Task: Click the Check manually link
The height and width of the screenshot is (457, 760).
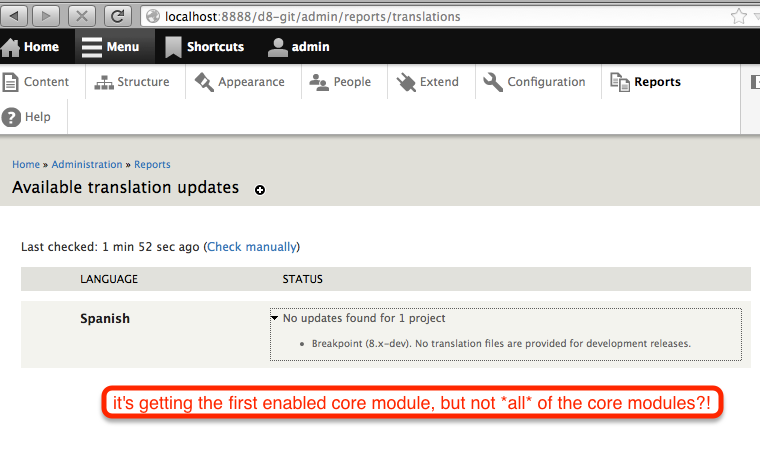Action: click(252, 247)
